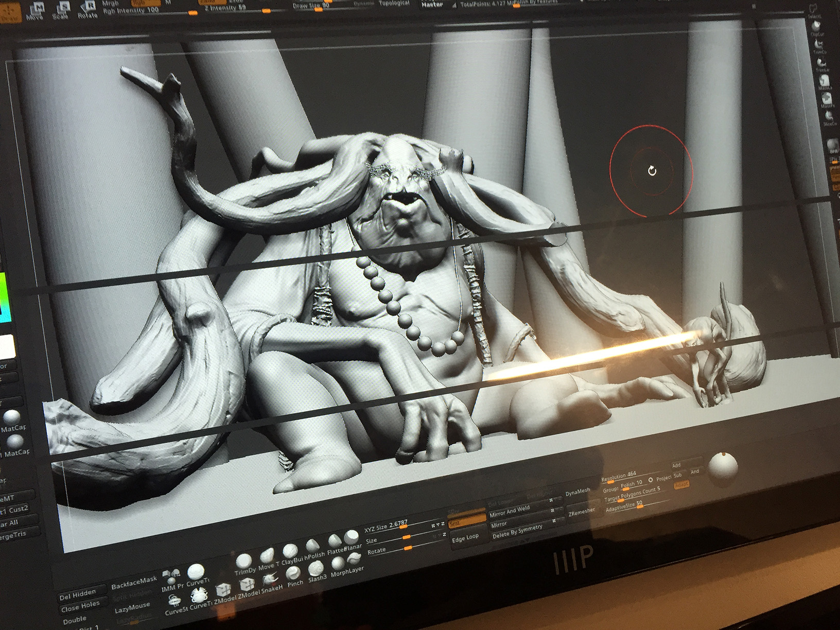Pick the TrimLasso brush icon
This screenshot has width=840, height=630.
822,63
